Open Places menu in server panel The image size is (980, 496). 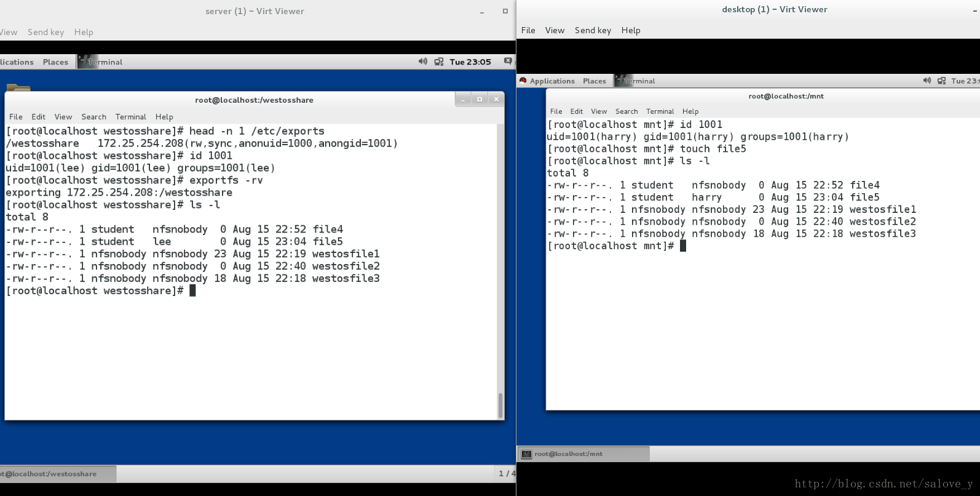55,62
